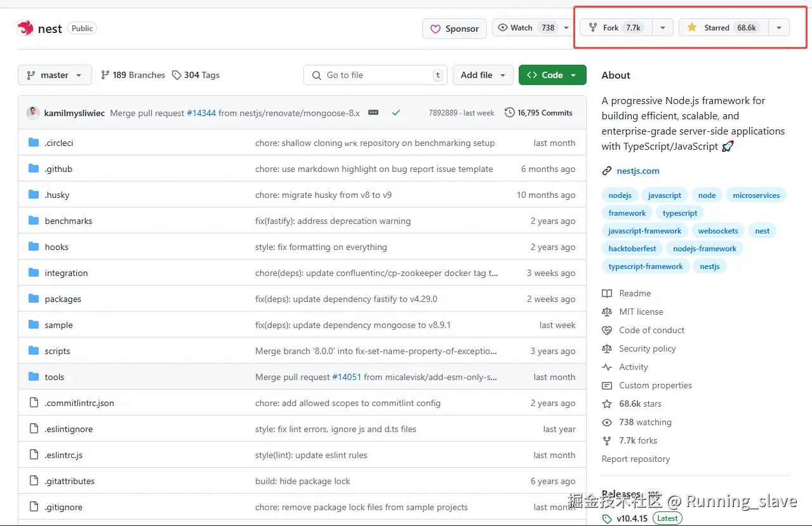Click the NestJS repository logo icon
This screenshot has height=526, width=812.
25,28
